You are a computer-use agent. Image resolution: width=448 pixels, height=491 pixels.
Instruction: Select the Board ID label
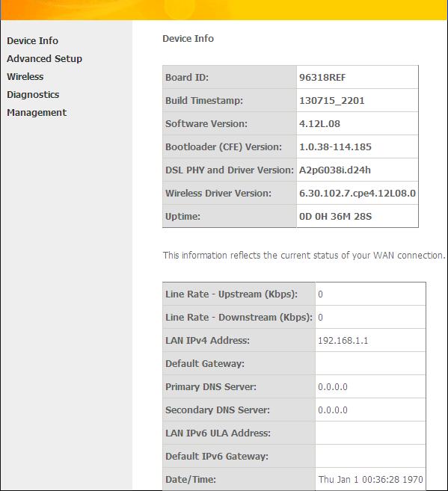click(187, 77)
